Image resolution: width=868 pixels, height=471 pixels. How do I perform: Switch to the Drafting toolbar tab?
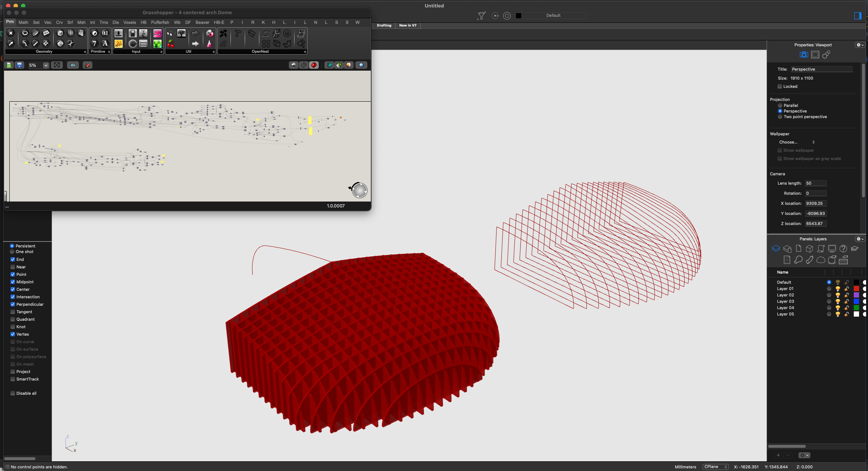point(384,25)
